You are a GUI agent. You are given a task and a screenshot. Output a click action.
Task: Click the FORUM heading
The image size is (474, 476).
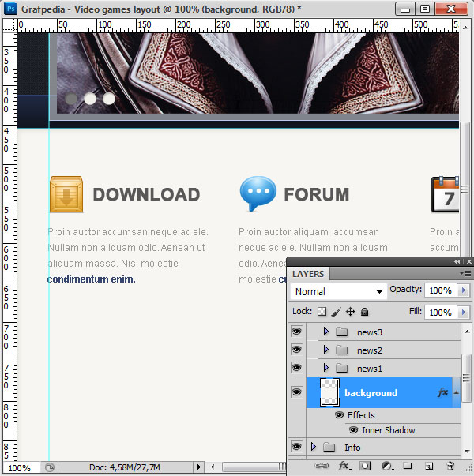click(317, 195)
